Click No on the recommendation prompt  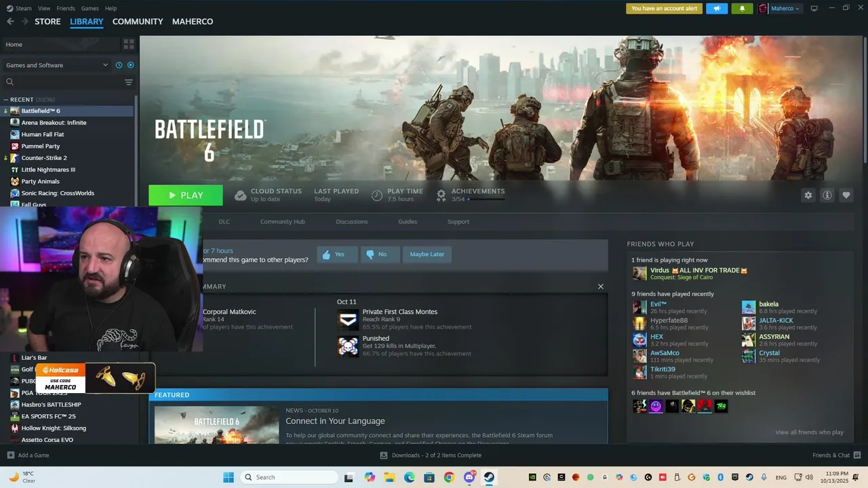[380, 254]
